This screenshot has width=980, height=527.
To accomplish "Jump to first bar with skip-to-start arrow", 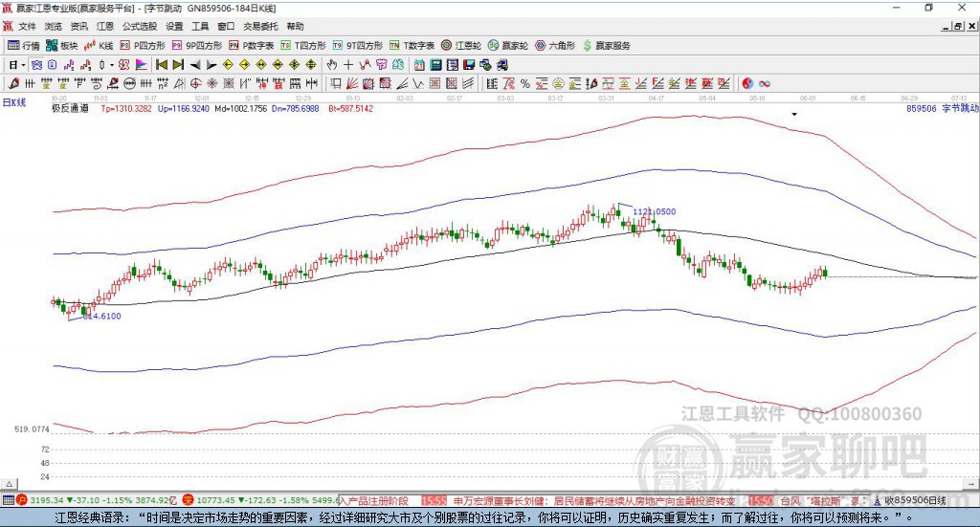I will pos(161,65).
